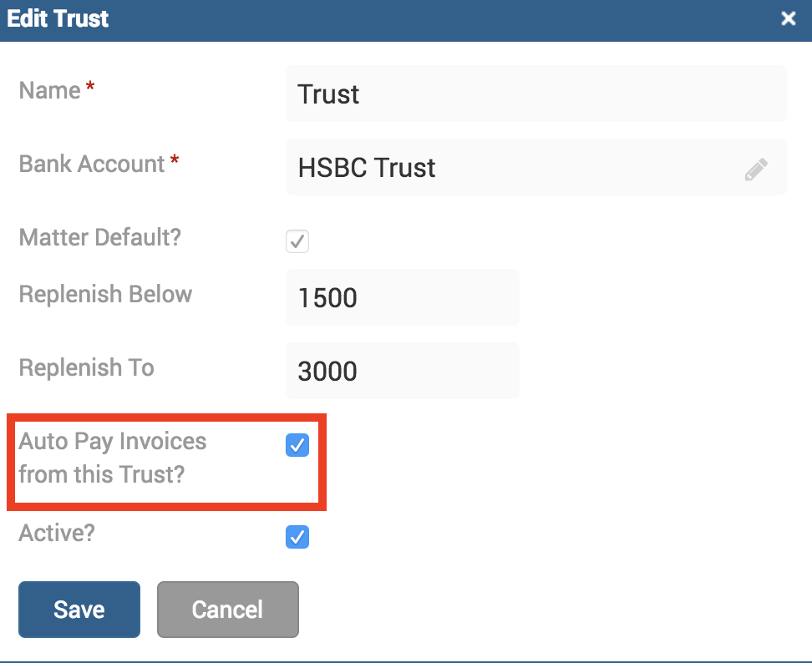Click the red asterisk beside Bank Account
This screenshot has width=812, height=663.
tap(175, 160)
